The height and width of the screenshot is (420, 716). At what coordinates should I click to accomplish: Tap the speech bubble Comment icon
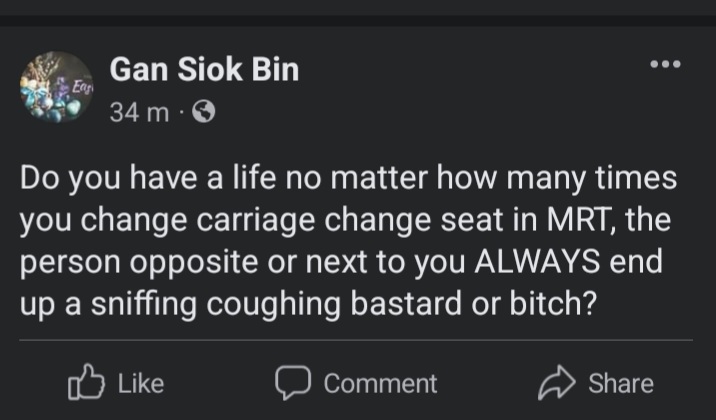(293, 383)
